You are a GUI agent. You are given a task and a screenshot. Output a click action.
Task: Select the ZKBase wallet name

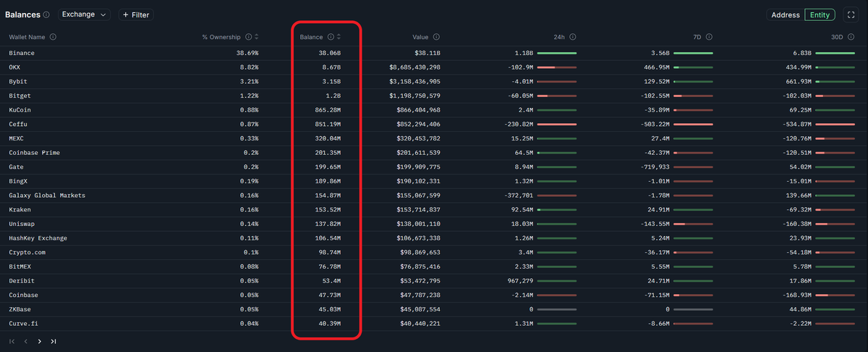20,309
